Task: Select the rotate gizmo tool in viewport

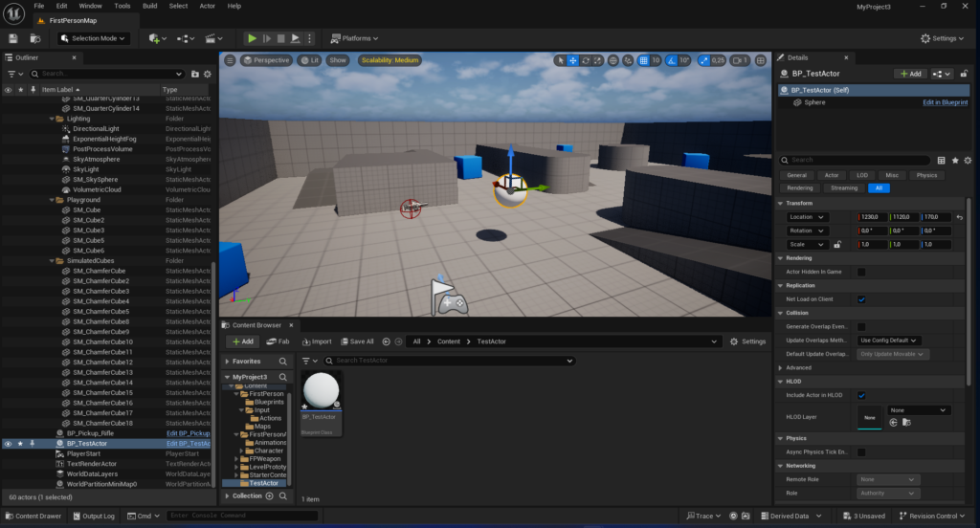Action: (586, 60)
